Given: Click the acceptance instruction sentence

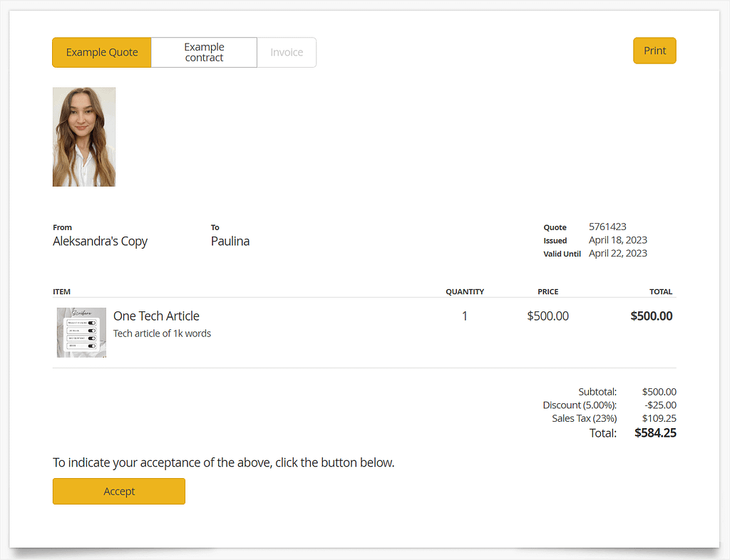Looking at the screenshot, I should coord(223,463).
